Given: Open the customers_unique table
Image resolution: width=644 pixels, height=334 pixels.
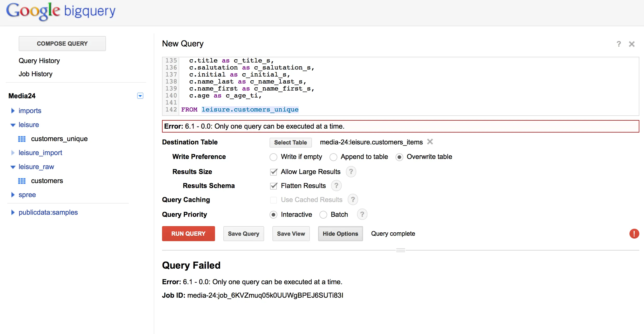Looking at the screenshot, I should pyautogui.click(x=59, y=139).
